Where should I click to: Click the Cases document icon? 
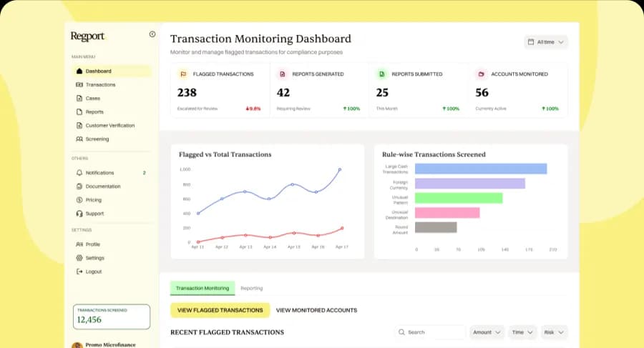pyautogui.click(x=79, y=98)
